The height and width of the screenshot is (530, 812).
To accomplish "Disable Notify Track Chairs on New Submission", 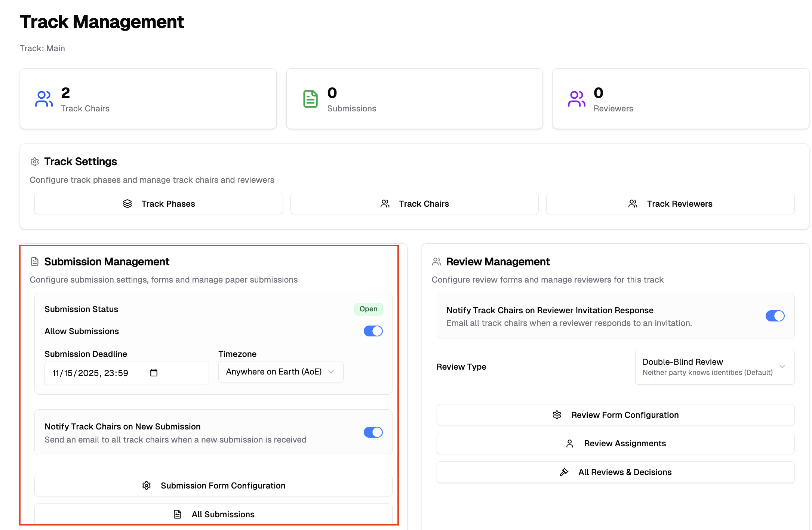I will [x=373, y=432].
